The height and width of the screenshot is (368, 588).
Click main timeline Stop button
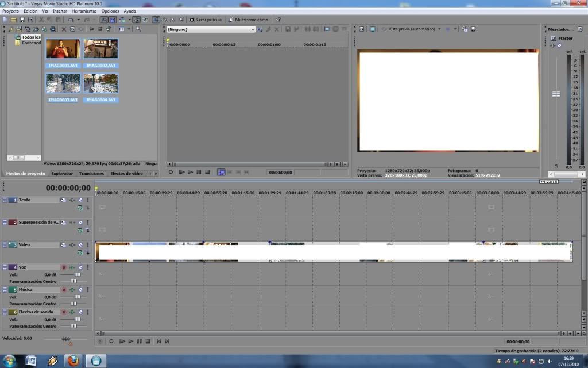pos(148,342)
